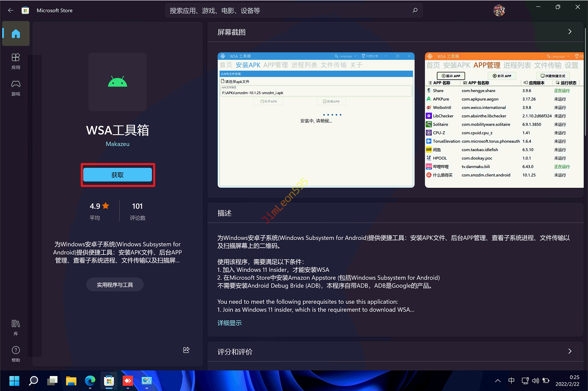Go back using the back arrow
The image size is (588, 391).
click(x=11, y=11)
